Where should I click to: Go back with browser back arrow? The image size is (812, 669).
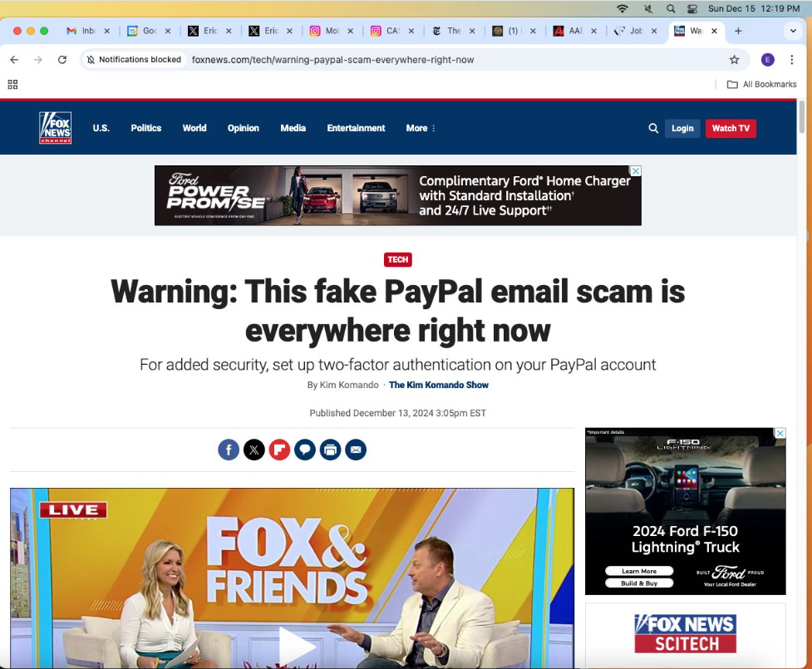pos(14,60)
